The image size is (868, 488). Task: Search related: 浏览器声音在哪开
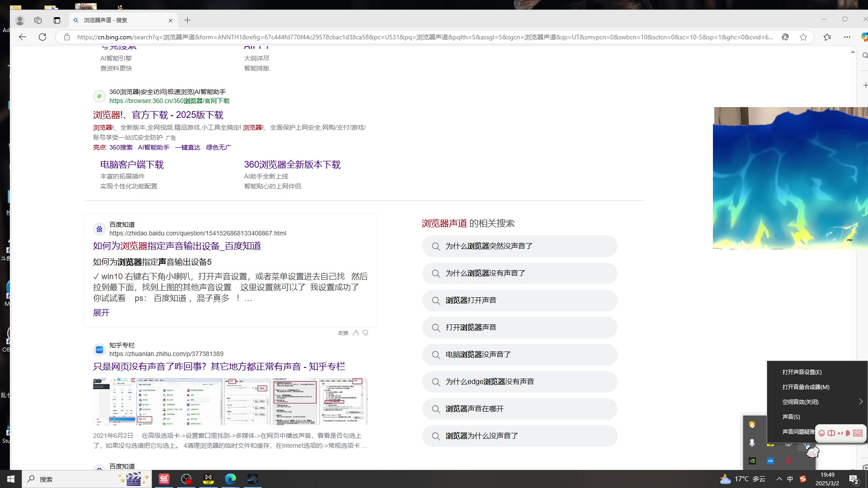point(519,409)
